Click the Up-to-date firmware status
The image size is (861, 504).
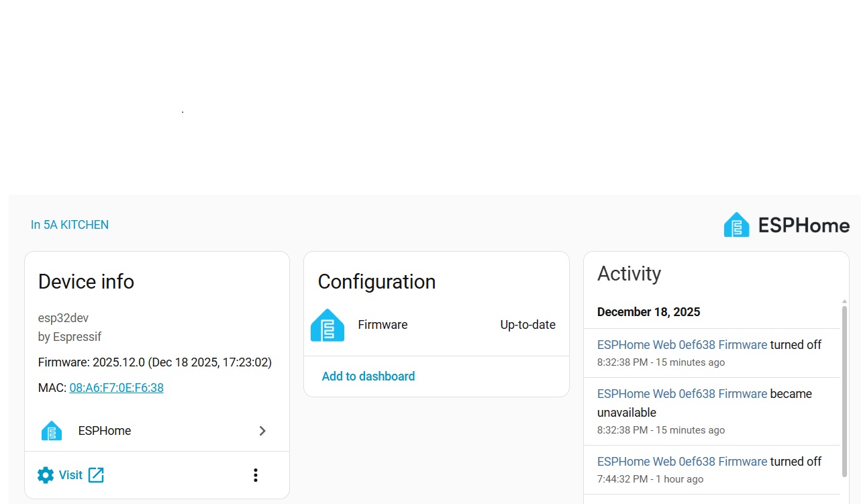(x=527, y=325)
